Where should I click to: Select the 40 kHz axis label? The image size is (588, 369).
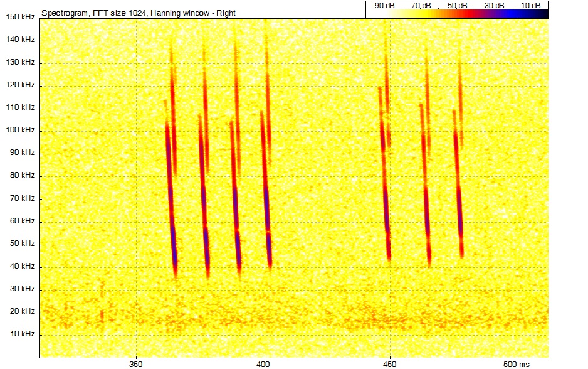22,266
